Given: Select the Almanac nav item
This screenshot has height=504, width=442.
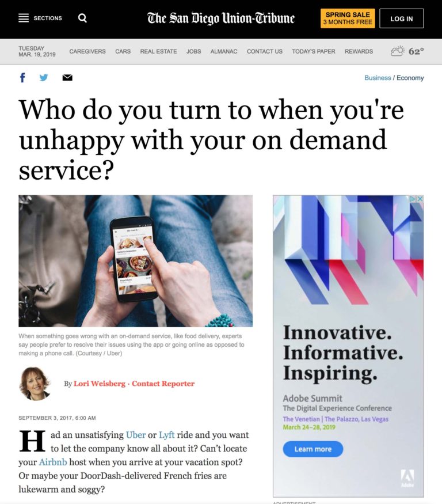Looking at the screenshot, I should 224,51.
